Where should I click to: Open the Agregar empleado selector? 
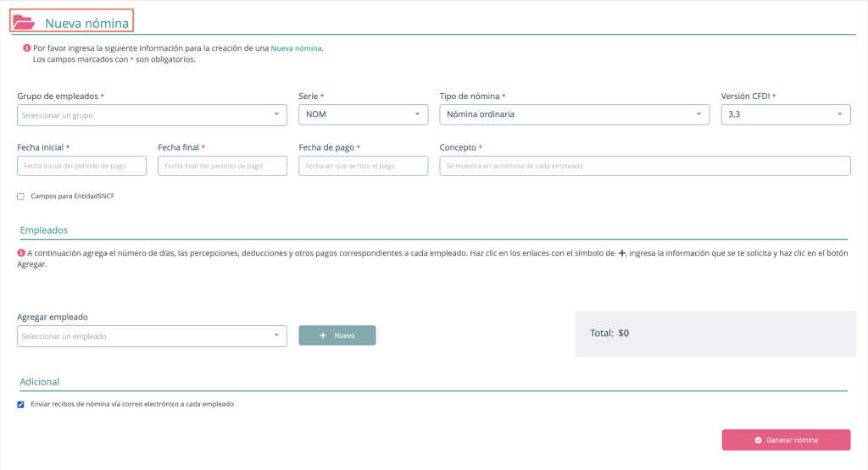(x=152, y=336)
